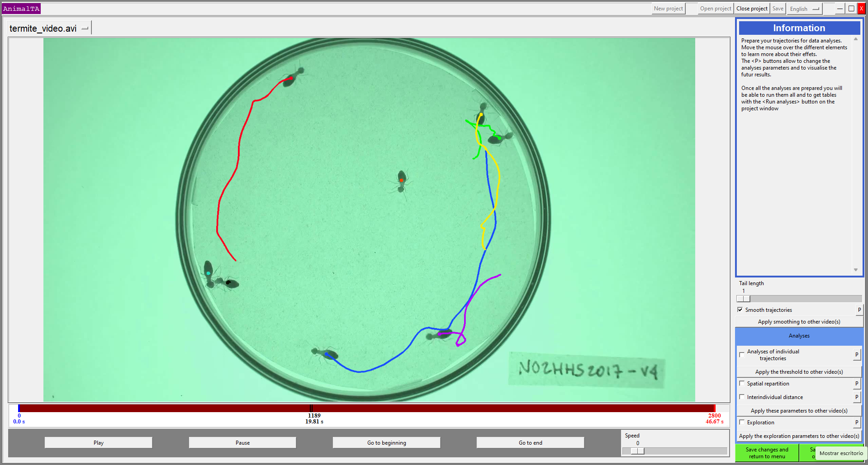
Task: Click Information panel scroll down arrow
Action: 856,270
